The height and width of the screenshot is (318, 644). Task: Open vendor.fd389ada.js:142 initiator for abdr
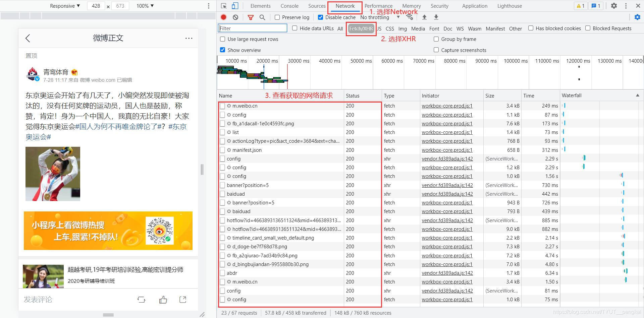click(447, 273)
